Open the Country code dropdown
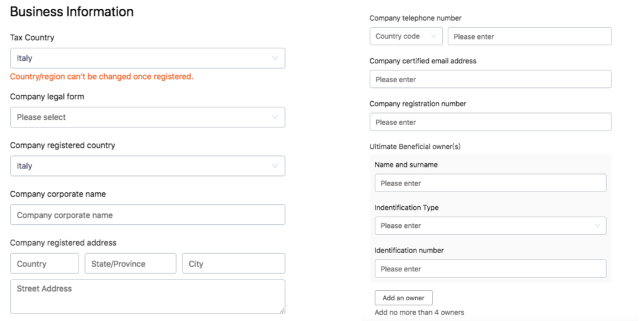Image resolution: width=644 pixels, height=321 pixels. coord(406,36)
